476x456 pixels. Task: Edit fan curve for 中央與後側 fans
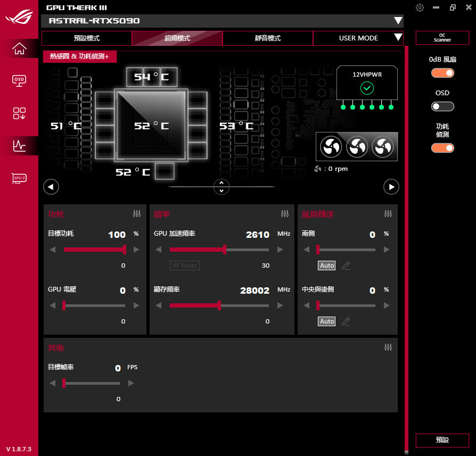pos(346,321)
